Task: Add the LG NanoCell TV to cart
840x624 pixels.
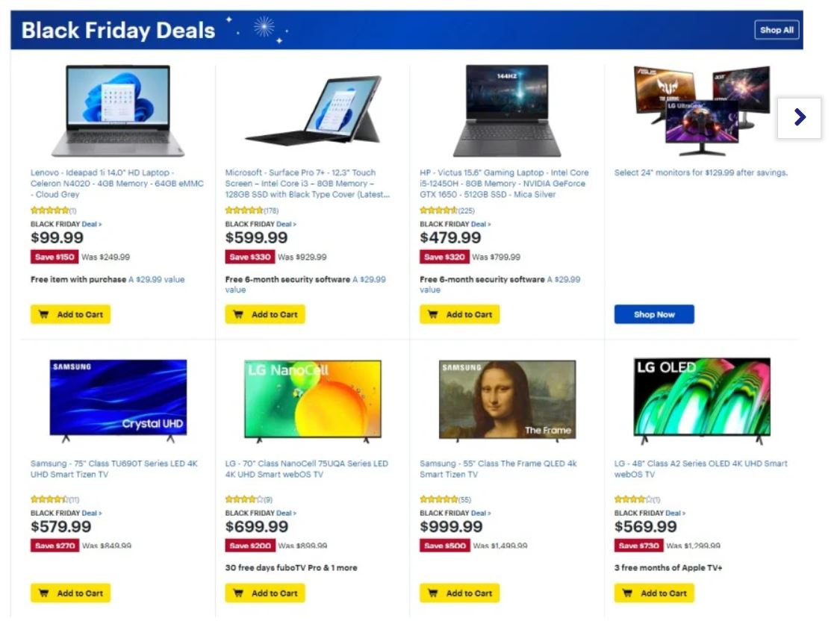Action: pyautogui.click(x=265, y=593)
